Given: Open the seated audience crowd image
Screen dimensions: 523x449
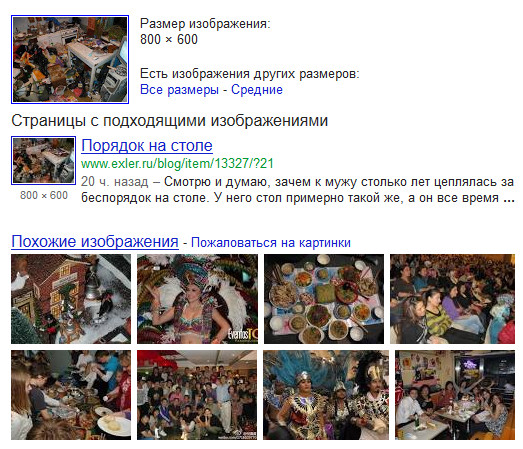Looking at the screenshot, I should click(x=453, y=299).
